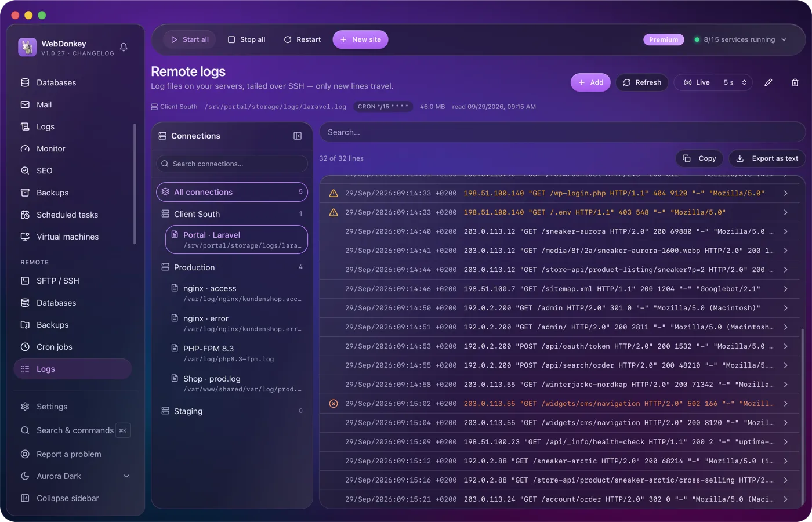Click the log Search field

point(562,132)
